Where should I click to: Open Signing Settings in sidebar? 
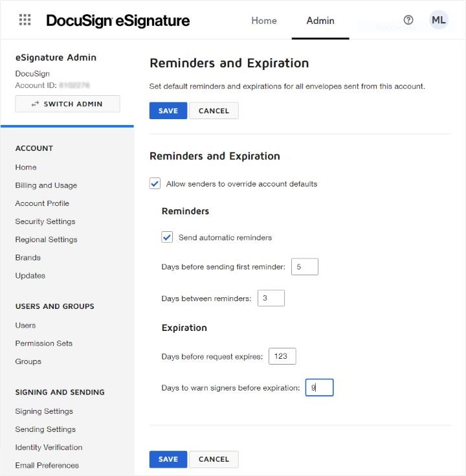[44, 411]
